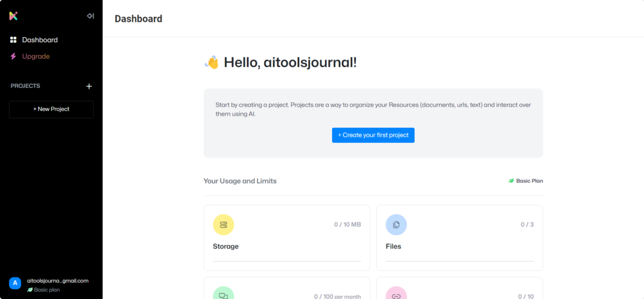644x299 pixels.
Task: Open Dashboard in the sidebar
Action: pyautogui.click(x=40, y=40)
